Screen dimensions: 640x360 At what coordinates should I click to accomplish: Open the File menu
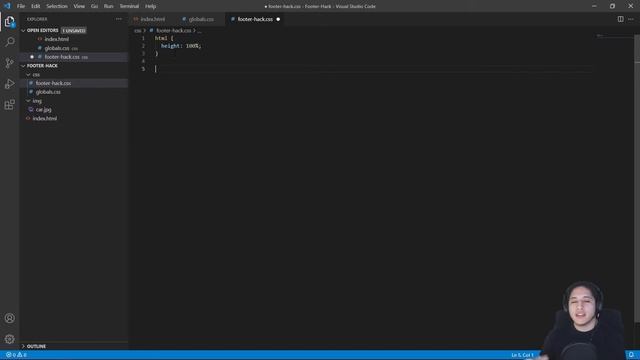(21, 6)
